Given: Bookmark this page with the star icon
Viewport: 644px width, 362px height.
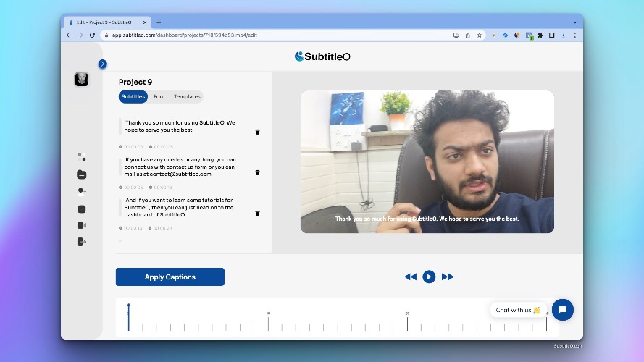Looking at the screenshot, I should coord(479,35).
